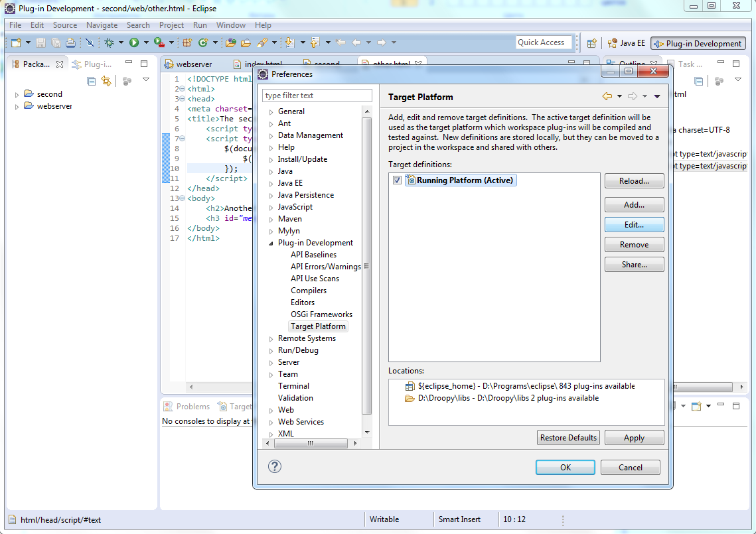Expand the Run/Debug preferences node
The width and height of the screenshot is (756, 534).
(x=271, y=351)
